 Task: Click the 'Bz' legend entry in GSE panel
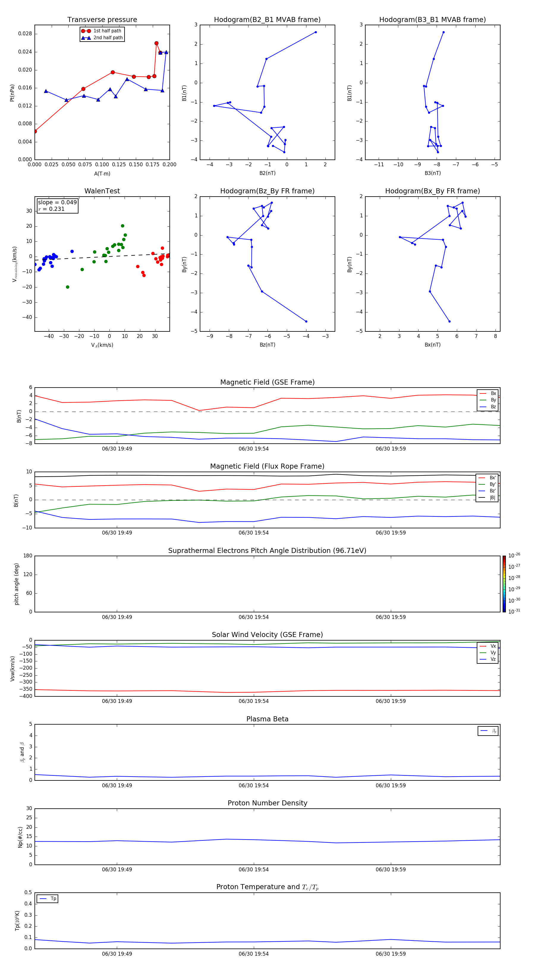[488, 407]
